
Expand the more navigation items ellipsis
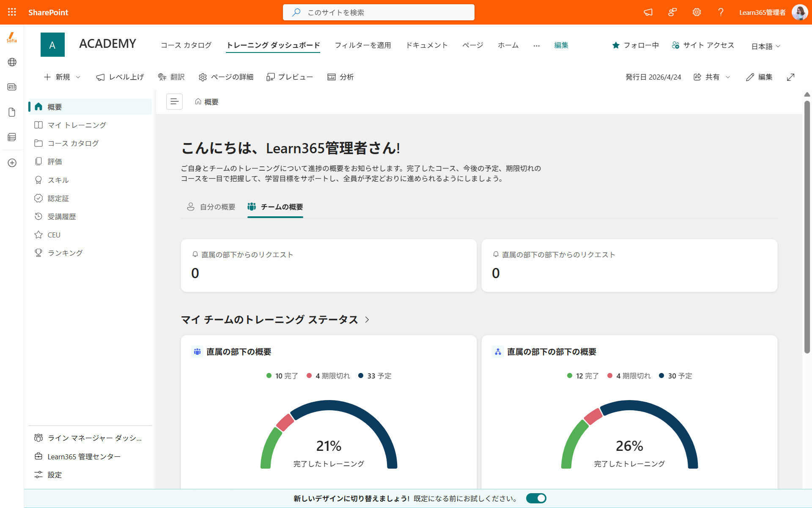click(x=536, y=45)
